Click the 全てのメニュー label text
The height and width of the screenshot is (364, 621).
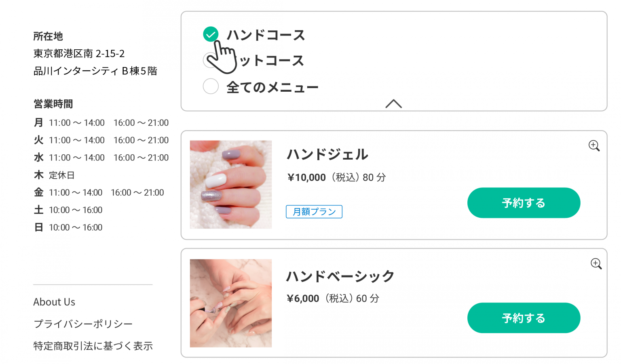(x=272, y=87)
